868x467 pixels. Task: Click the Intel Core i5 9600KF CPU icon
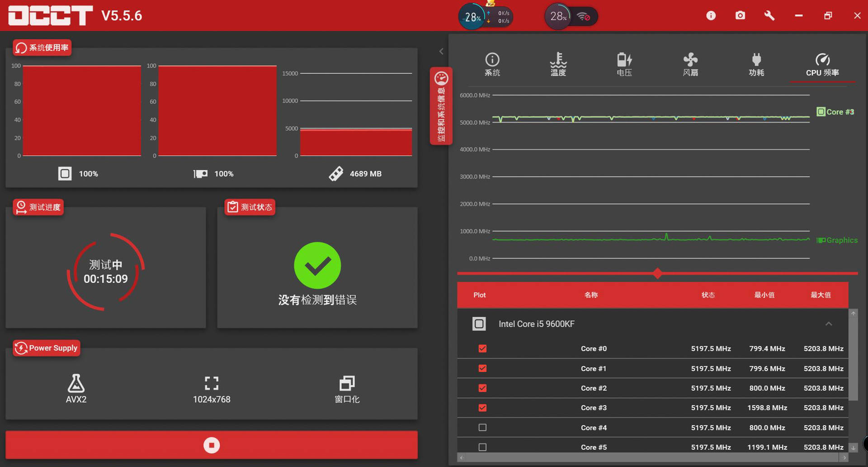click(479, 324)
